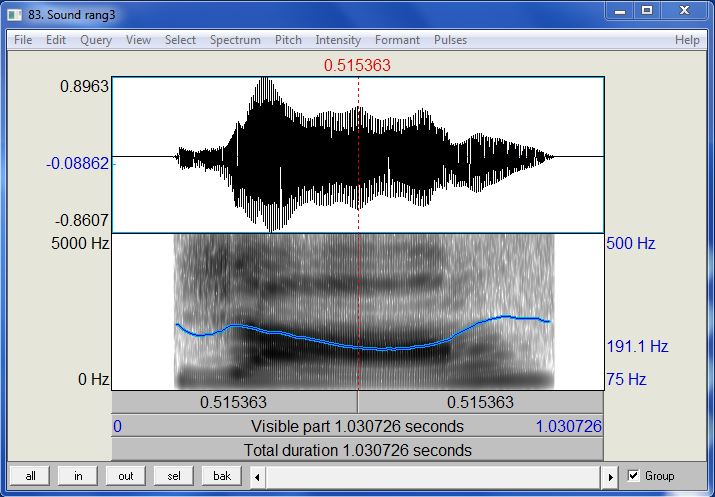Image resolution: width=715 pixels, height=497 pixels.
Task: Click the Praat window icon in title bar
Action: coord(15,15)
